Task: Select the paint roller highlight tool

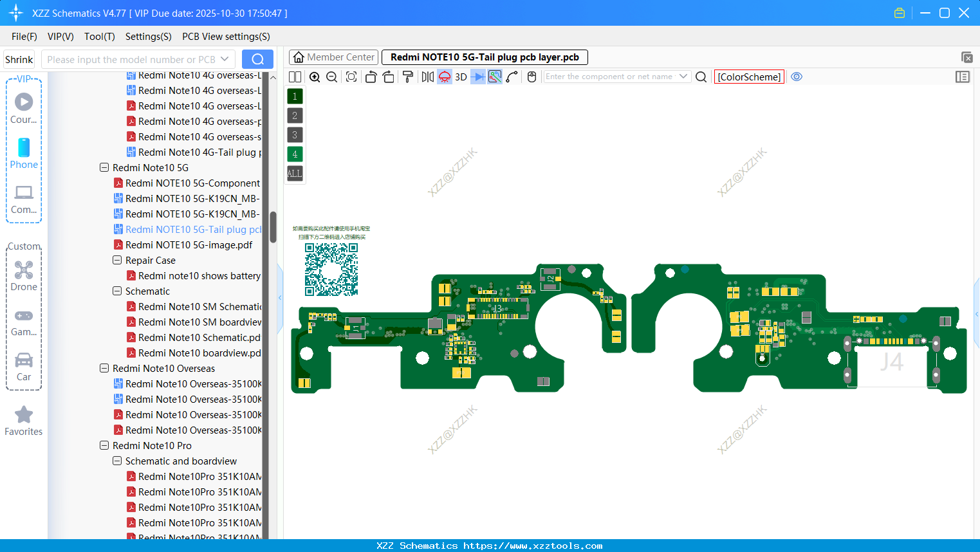Action: pyautogui.click(x=408, y=77)
